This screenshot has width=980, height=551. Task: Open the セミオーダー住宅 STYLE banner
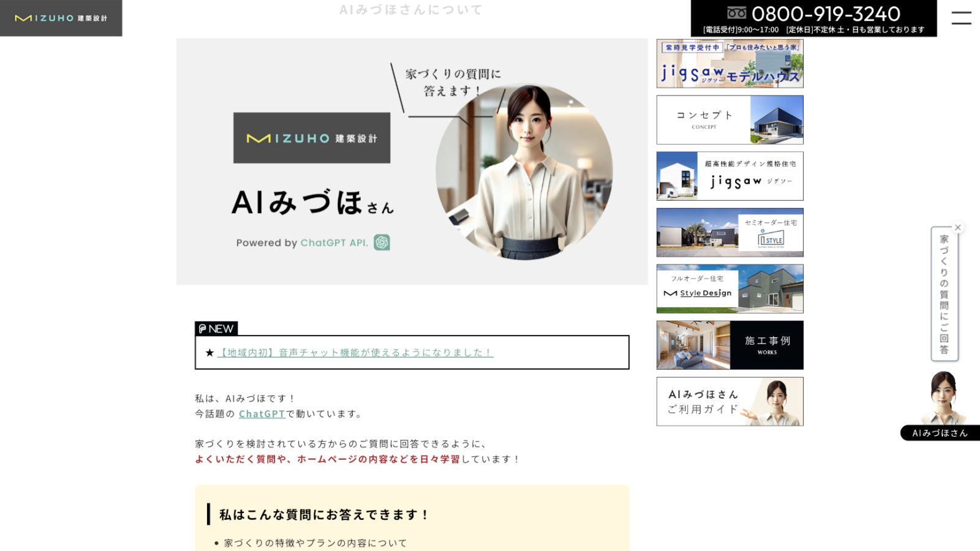pyautogui.click(x=729, y=233)
